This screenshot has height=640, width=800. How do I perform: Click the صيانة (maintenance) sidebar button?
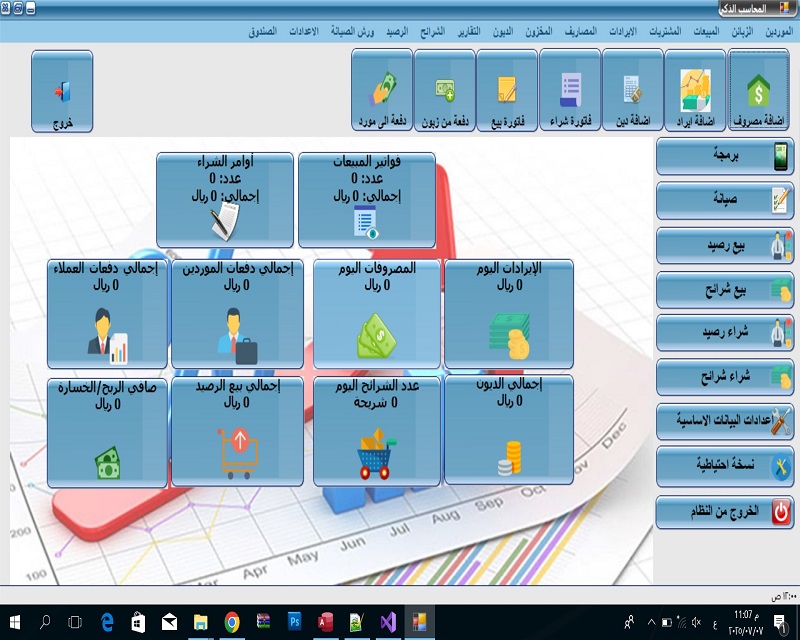[x=724, y=201]
